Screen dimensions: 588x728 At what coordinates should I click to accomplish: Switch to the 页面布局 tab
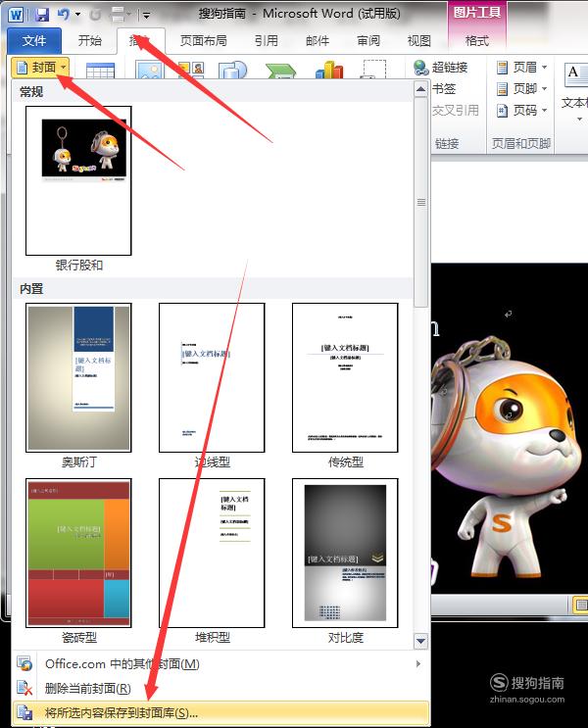point(204,41)
